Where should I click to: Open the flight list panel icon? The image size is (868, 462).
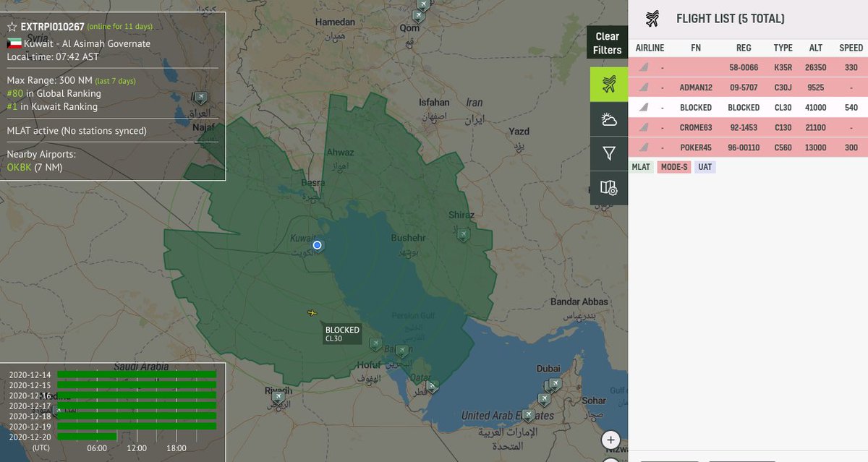(609, 84)
